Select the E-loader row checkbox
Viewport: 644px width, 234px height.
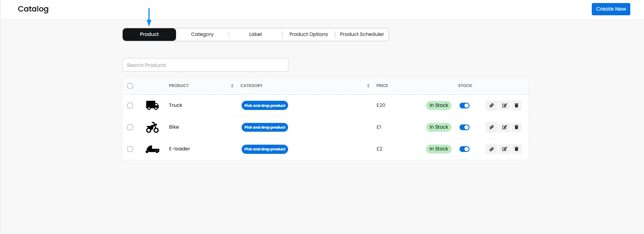[130, 149]
